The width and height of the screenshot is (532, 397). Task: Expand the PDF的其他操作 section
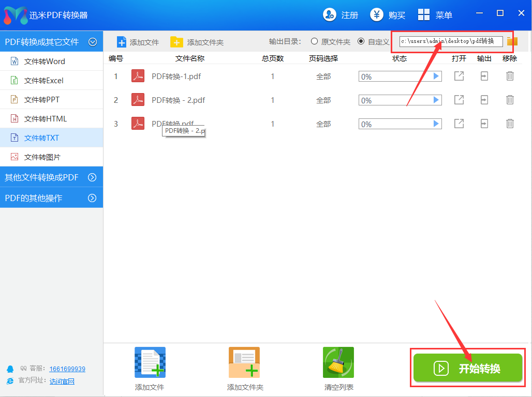[x=92, y=198]
